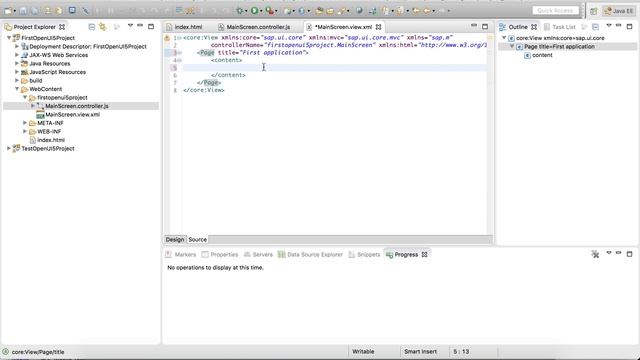Click the Deployment Descriptor icon

(x=24, y=47)
